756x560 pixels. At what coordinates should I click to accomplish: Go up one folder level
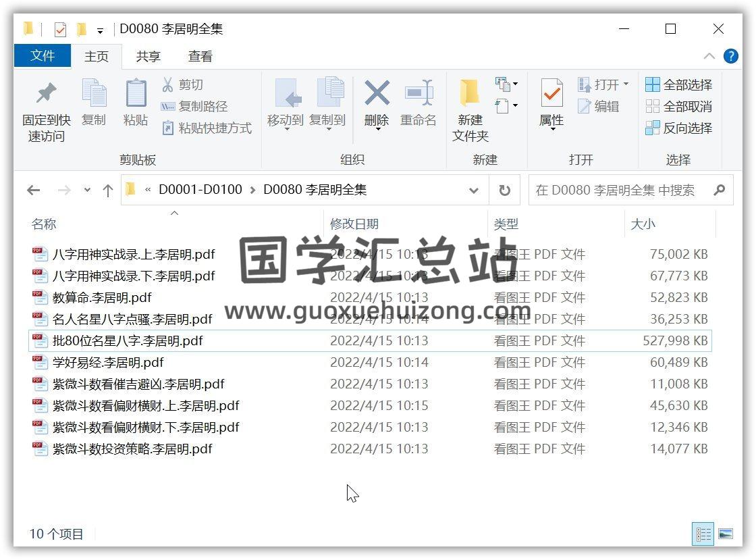[x=108, y=190]
